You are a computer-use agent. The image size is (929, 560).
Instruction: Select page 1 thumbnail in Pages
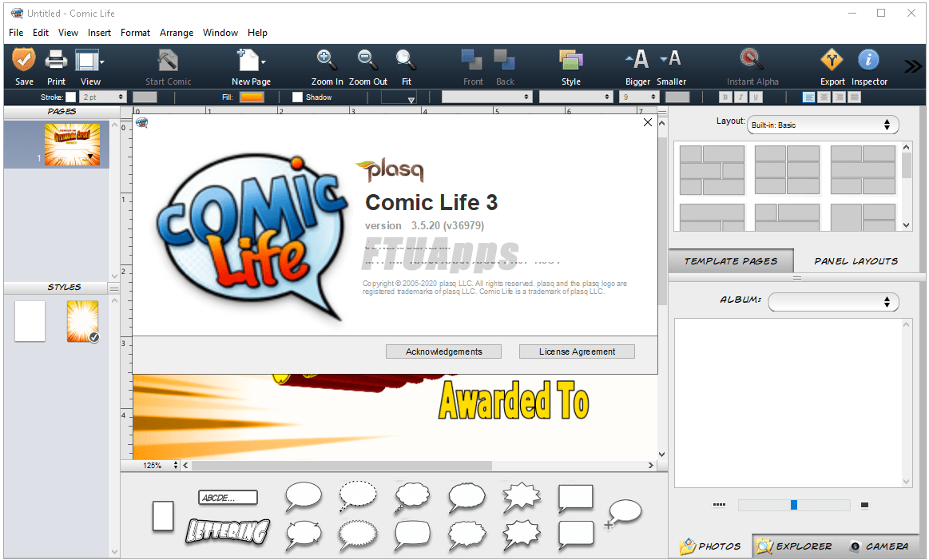(72, 145)
